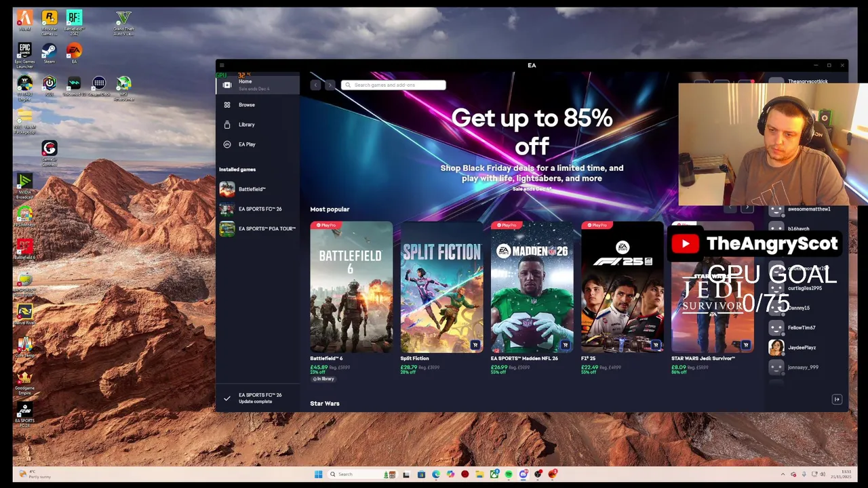The image size is (868, 488).
Task: Open Goodgame Empire desktop icon
Action: 24,383
